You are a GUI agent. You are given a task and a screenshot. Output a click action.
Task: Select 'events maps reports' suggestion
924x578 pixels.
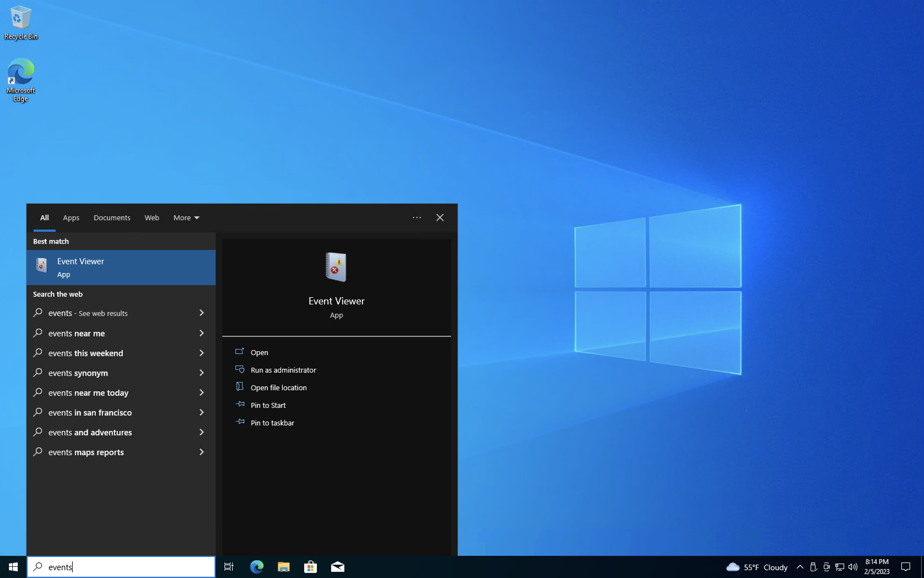click(121, 452)
